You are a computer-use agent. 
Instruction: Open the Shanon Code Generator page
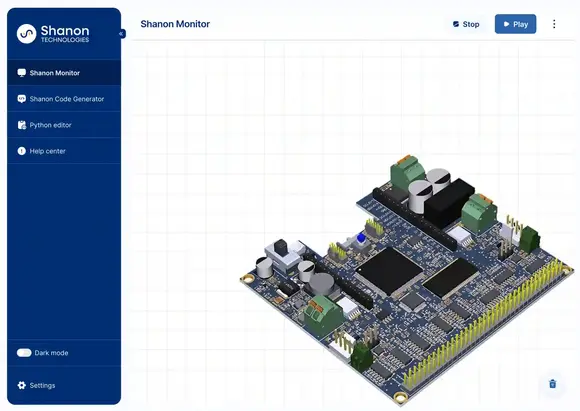click(x=64, y=99)
